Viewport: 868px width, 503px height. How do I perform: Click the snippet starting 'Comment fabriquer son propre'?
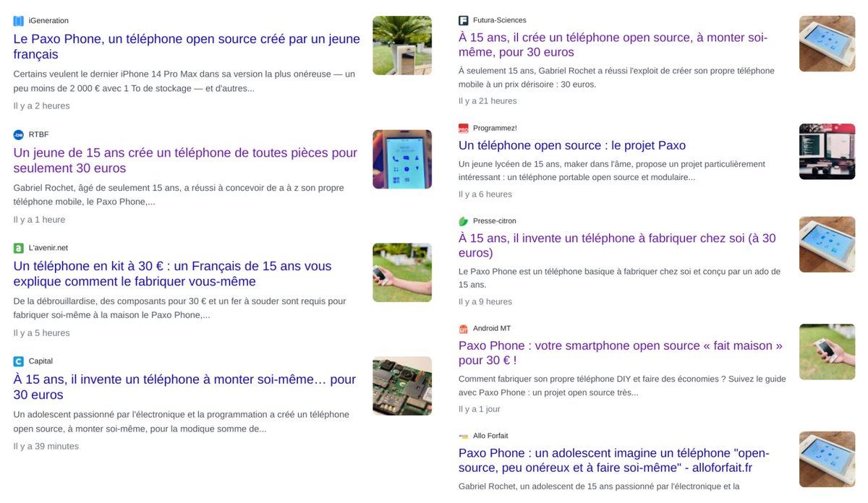click(622, 386)
